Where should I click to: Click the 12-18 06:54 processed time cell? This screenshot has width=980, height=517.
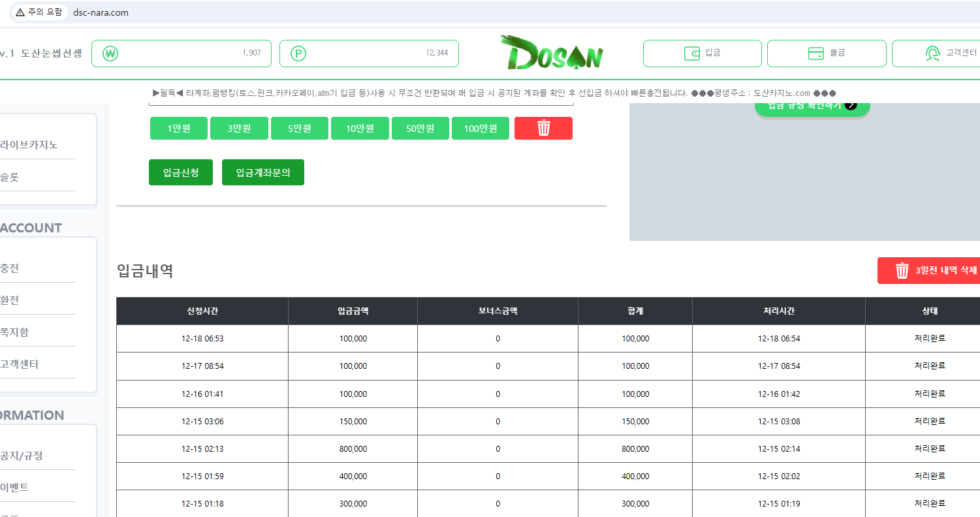[x=779, y=339]
